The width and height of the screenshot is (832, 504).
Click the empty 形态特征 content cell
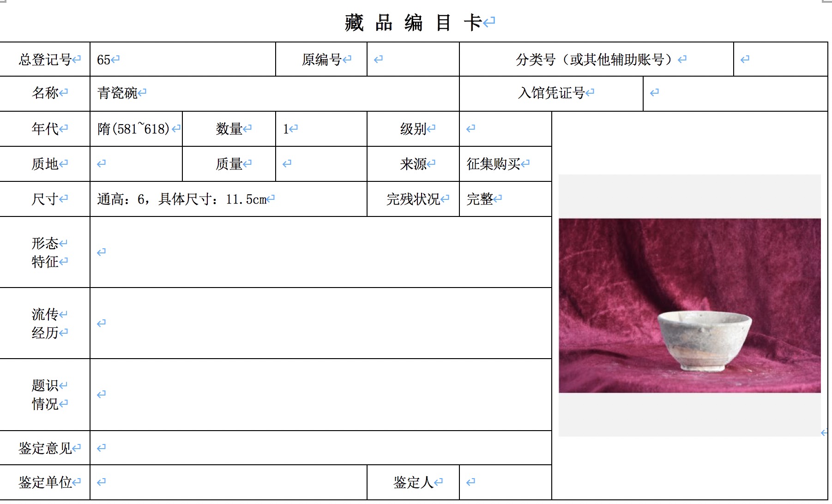tap(321, 252)
